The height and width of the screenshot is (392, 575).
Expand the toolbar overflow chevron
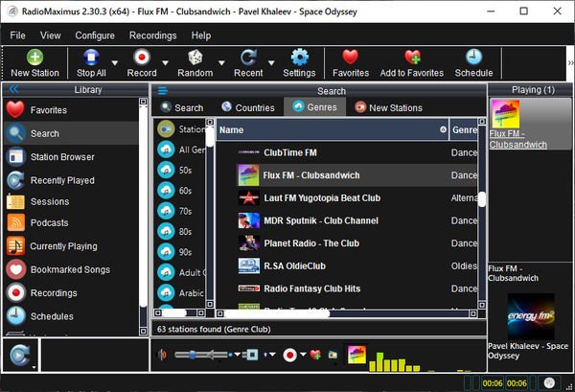click(x=570, y=62)
